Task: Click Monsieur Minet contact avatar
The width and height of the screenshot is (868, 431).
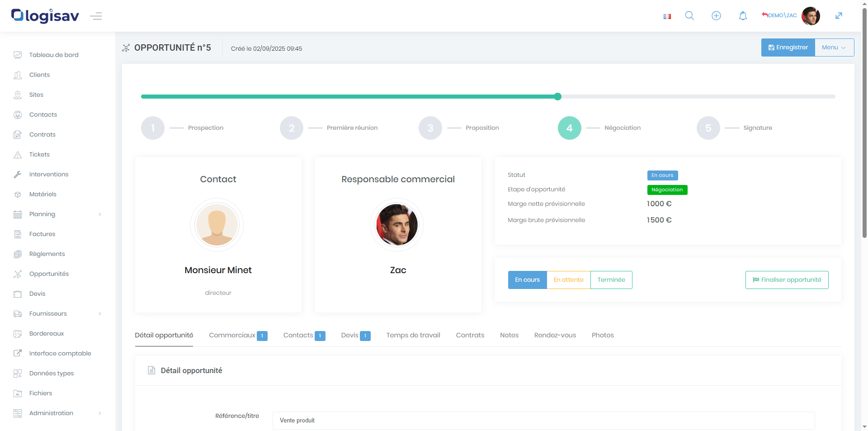Action: click(x=217, y=225)
